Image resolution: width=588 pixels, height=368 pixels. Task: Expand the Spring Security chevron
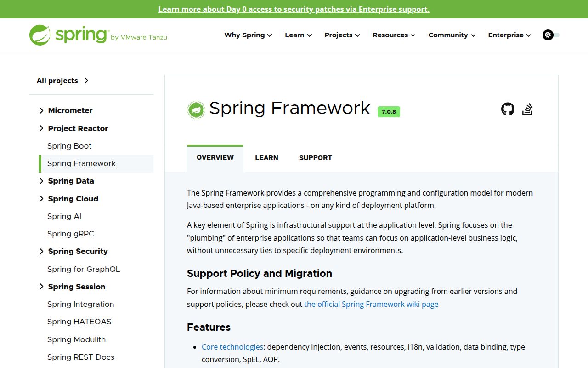(x=41, y=251)
